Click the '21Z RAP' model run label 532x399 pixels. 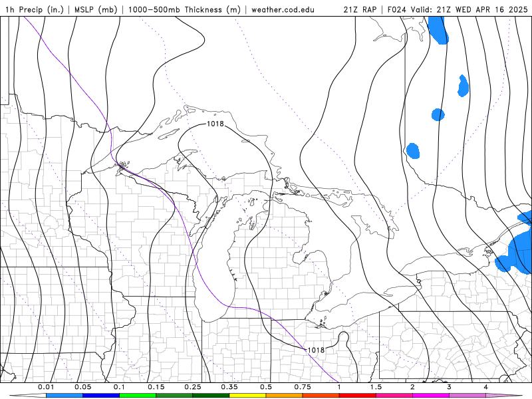(360, 9)
